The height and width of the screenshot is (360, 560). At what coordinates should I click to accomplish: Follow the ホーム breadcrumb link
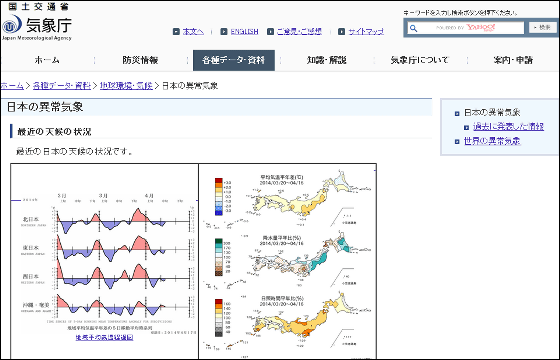[12, 86]
